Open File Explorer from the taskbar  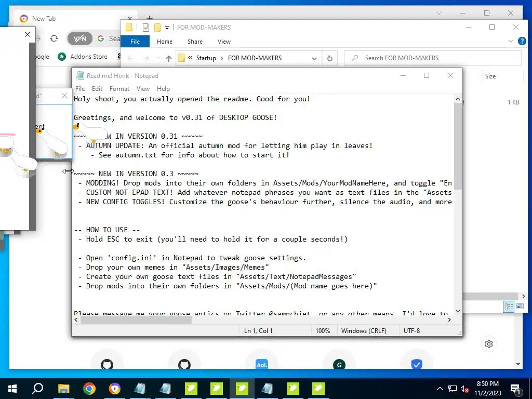(63, 389)
